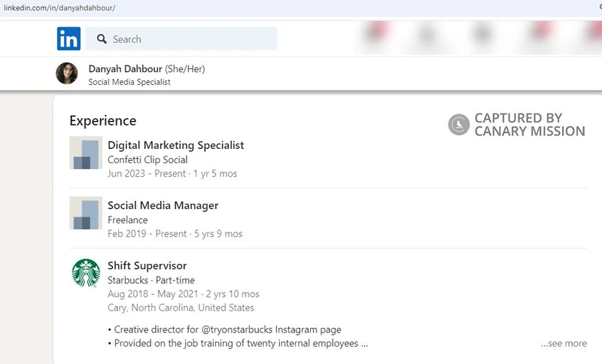Select the 'Social Media Specialist' headline text

pyautogui.click(x=129, y=82)
